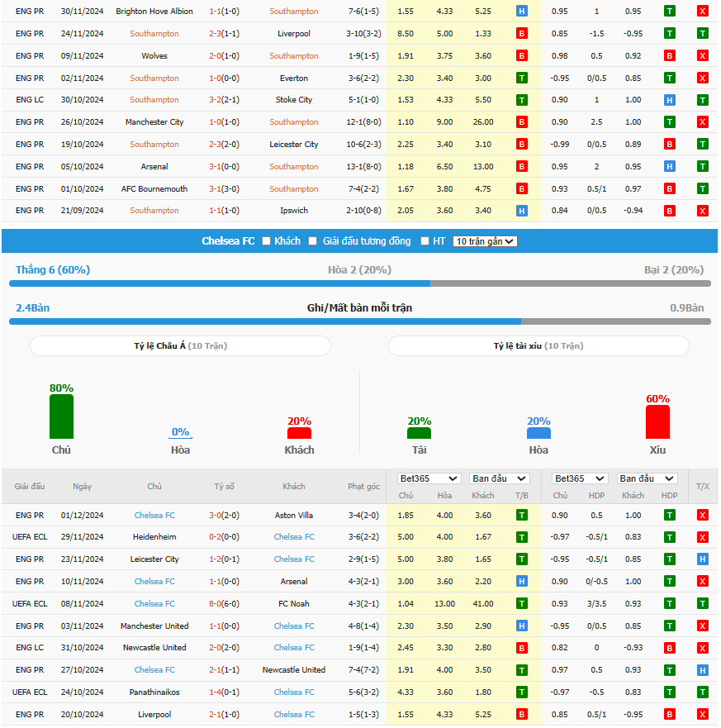
Task: Click the red 60% Xỉu chart bar
Action: 658,422
